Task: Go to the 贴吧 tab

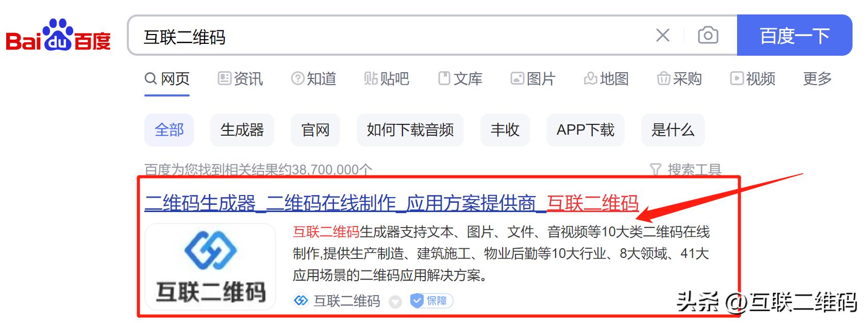Action: click(387, 79)
